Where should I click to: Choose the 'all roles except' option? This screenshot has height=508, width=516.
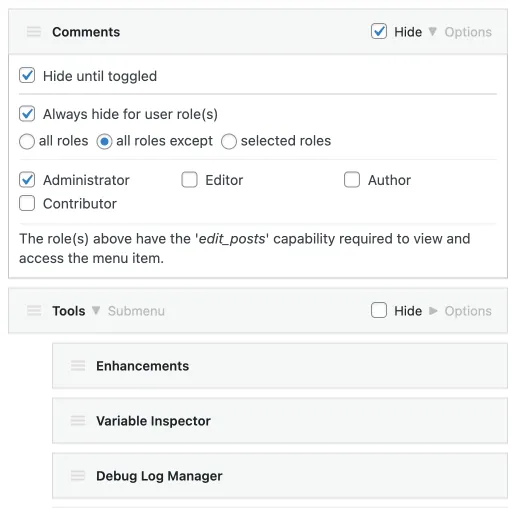[104, 141]
